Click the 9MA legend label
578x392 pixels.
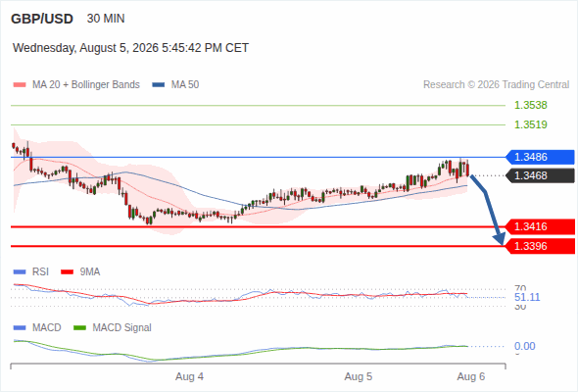[90, 272]
